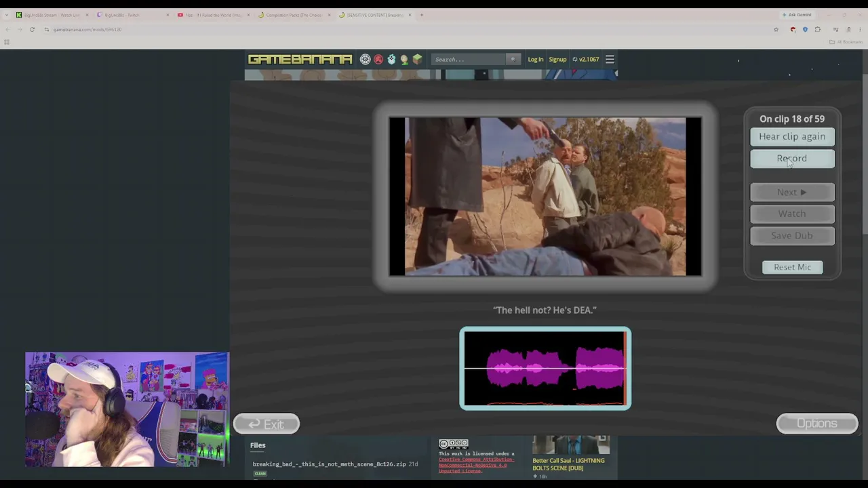Click the GameBanana logo
868x488 pixels.
300,60
